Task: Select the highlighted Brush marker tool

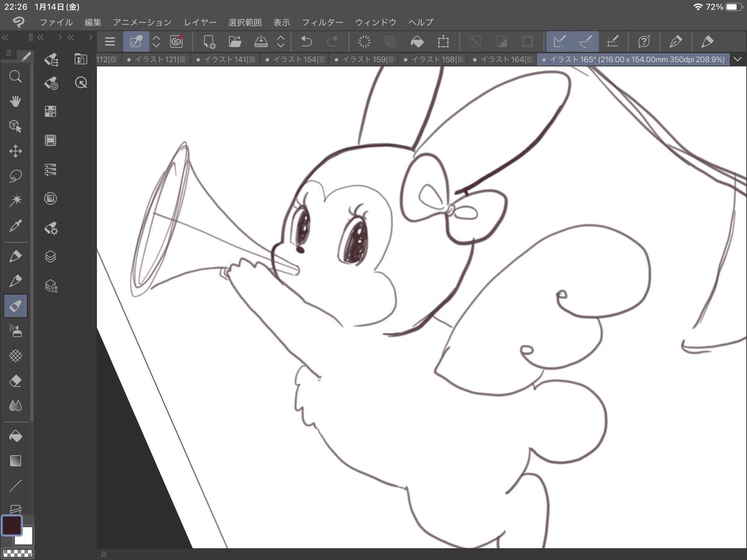Action: click(x=16, y=305)
